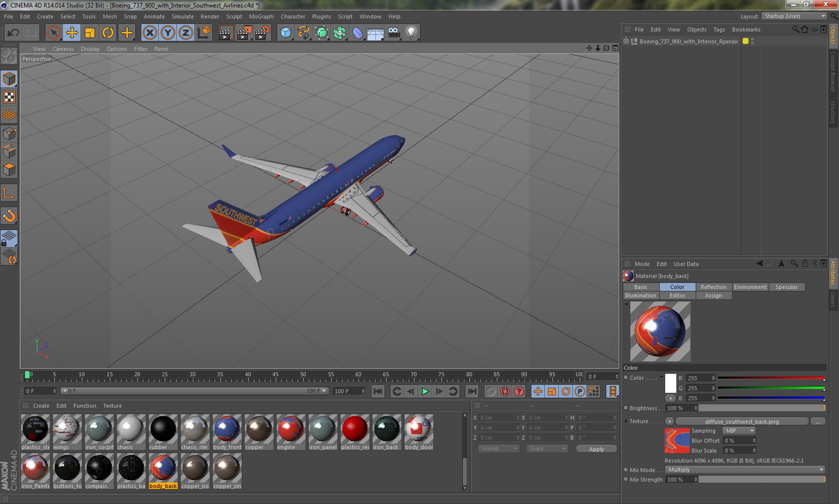Switch to Texture mode checkerboard icon
This screenshot has width=839, height=504.
[9, 97]
